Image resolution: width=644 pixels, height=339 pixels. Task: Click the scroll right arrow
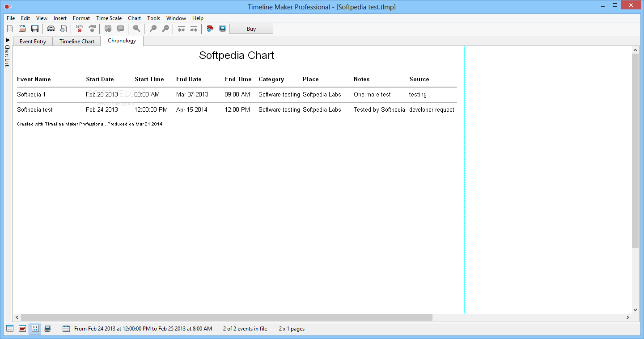tap(627, 317)
